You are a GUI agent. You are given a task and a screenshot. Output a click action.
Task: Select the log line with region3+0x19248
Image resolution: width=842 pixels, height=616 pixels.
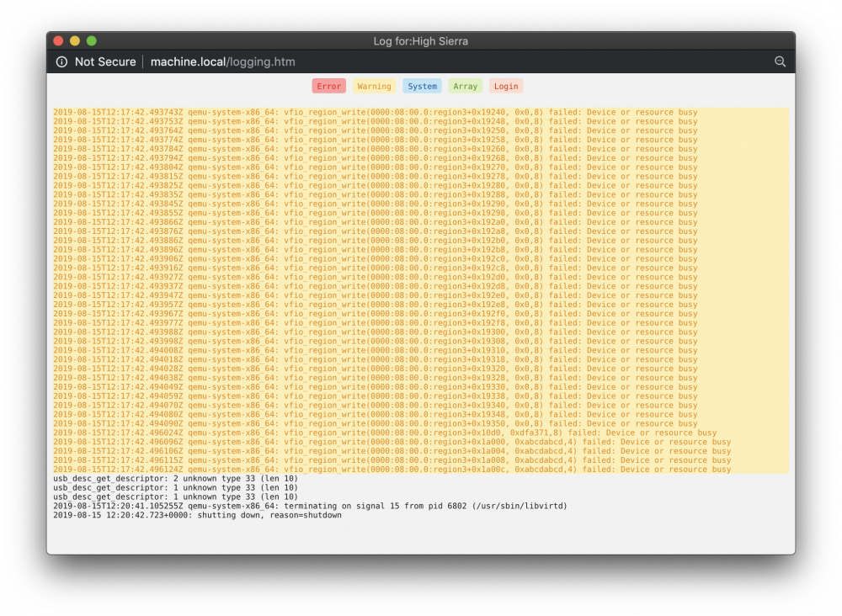tap(376, 121)
